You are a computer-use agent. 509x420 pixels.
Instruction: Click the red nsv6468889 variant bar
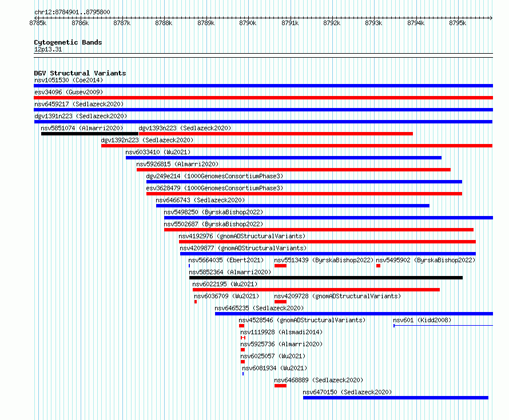click(x=280, y=386)
